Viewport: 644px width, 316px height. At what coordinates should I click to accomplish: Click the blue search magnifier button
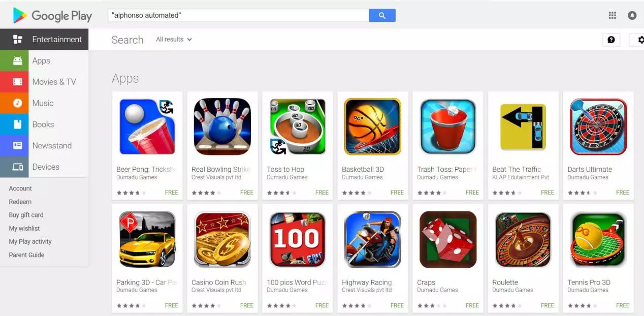382,16
